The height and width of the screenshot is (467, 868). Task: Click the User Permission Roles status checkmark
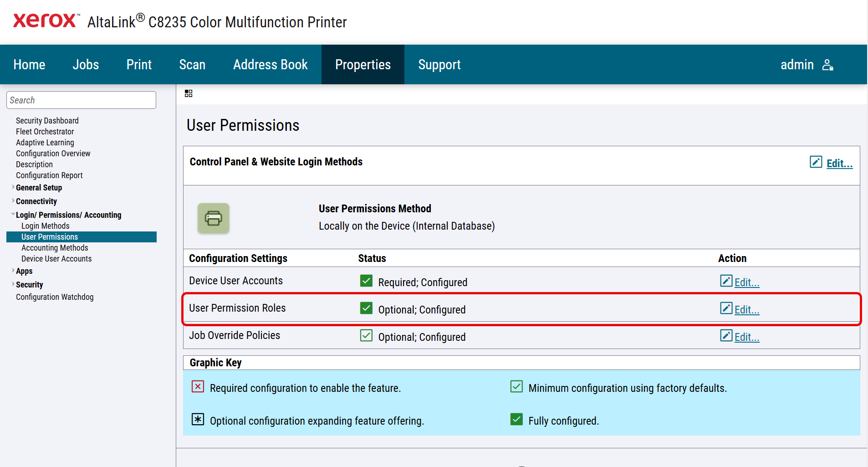pyautogui.click(x=366, y=308)
